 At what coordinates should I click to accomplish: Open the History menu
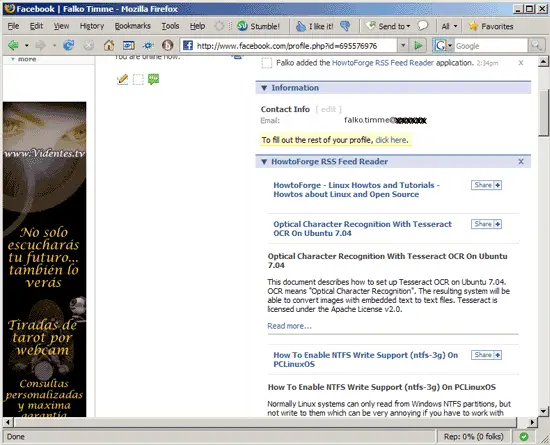pyautogui.click(x=92, y=26)
